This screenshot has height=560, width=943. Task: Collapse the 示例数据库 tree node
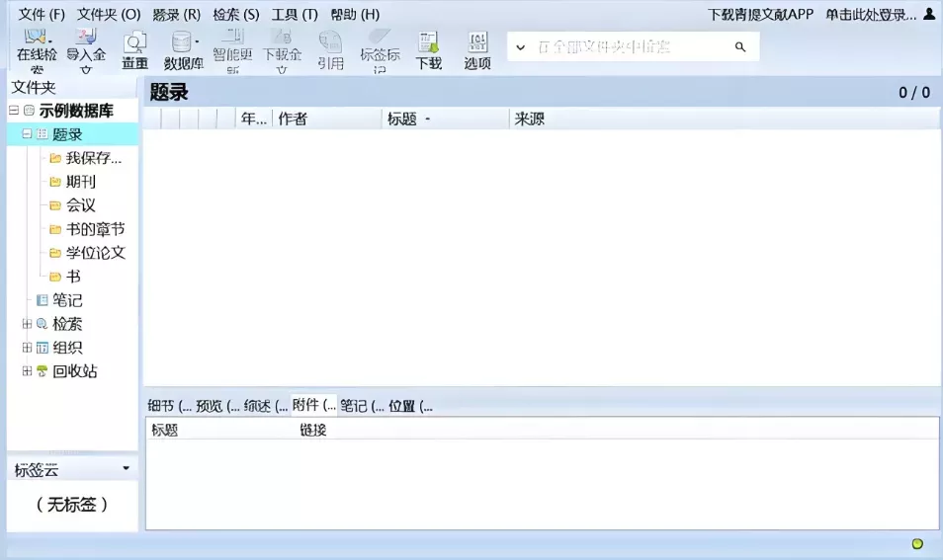pyautogui.click(x=14, y=111)
